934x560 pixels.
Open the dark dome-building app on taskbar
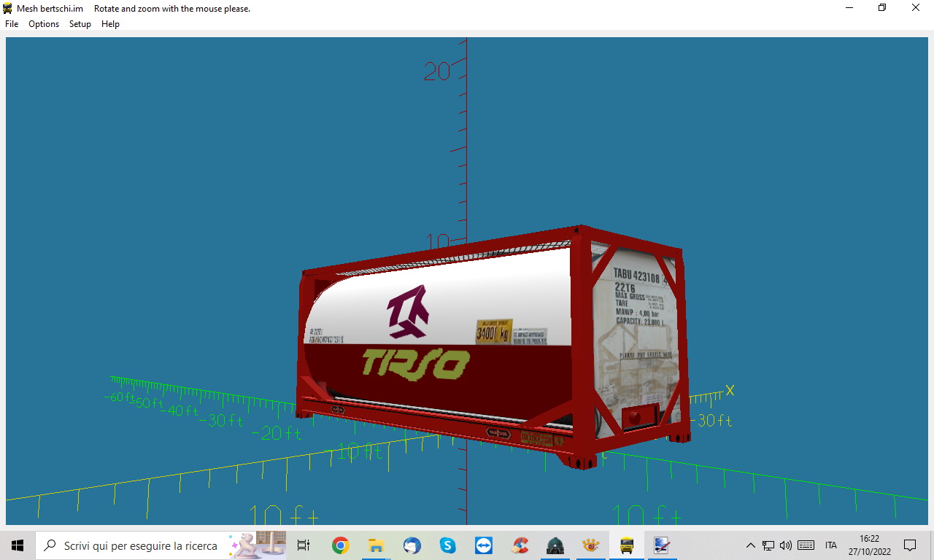pyautogui.click(x=555, y=545)
